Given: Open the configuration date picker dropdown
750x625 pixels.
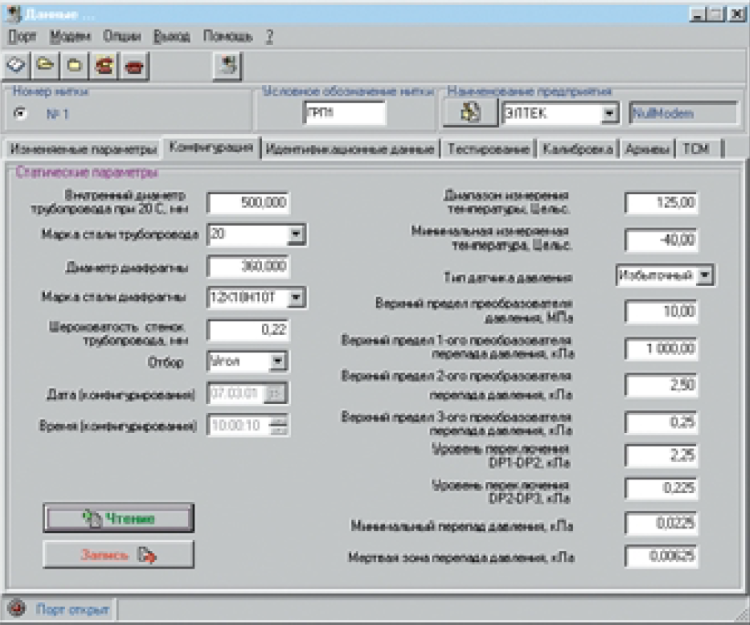Looking at the screenshot, I should (276, 394).
